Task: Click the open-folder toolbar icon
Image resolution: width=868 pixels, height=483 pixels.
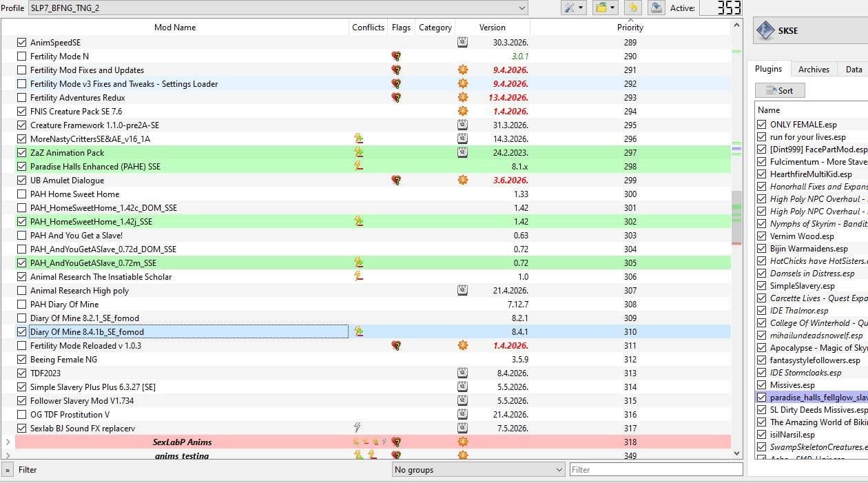Action: (605, 8)
